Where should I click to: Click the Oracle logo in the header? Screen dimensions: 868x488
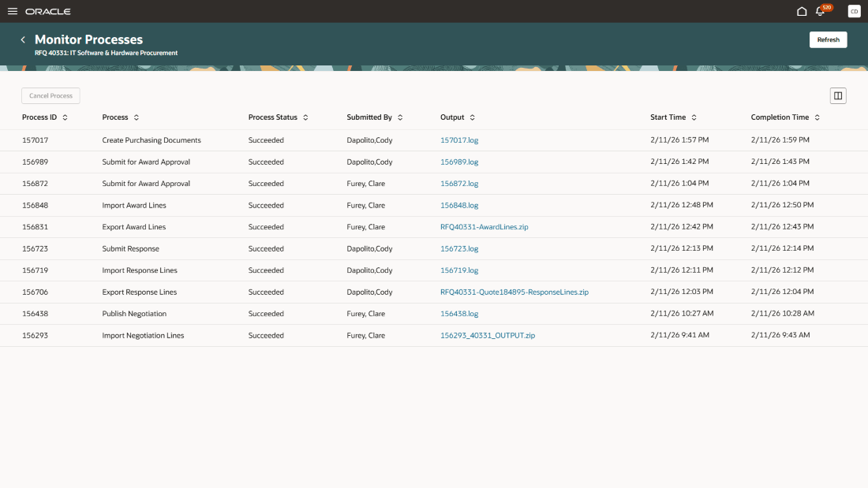pyautogui.click(x=47, y=11)
